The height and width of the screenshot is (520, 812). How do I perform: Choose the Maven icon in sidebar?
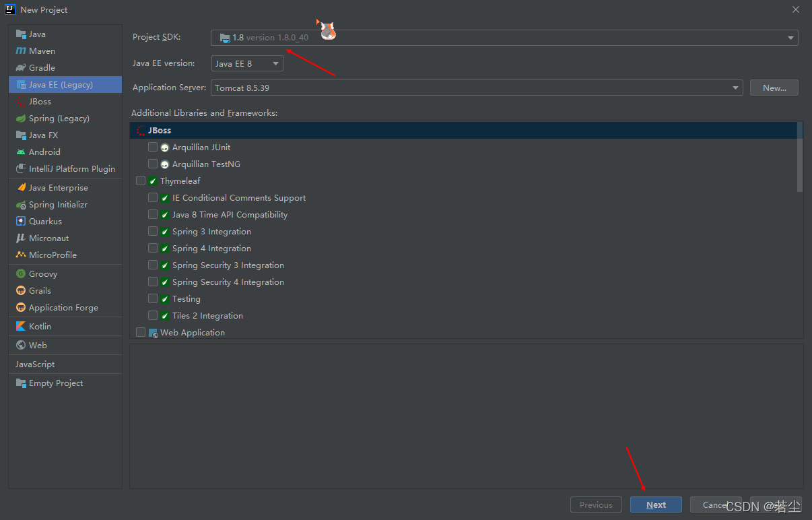click(21, 51)
